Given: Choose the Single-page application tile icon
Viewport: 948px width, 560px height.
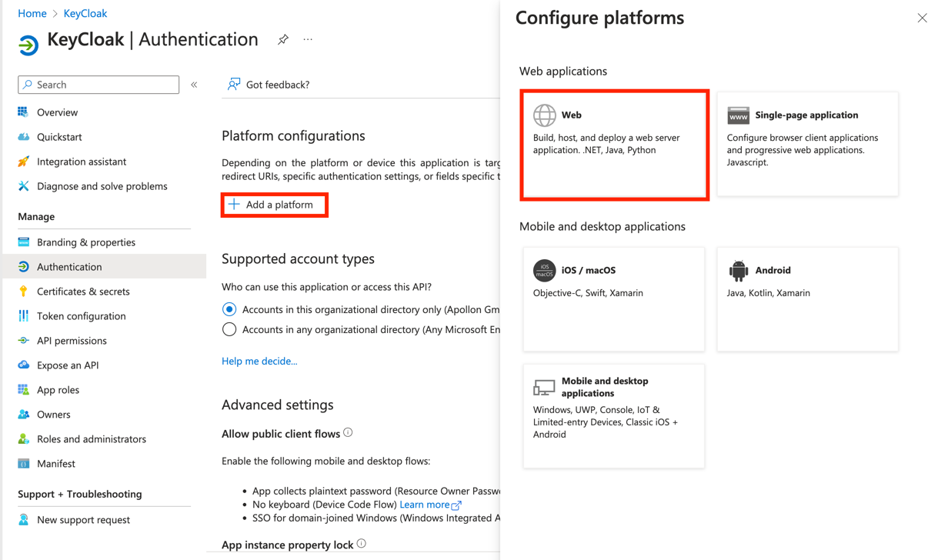Looking at the screenshot, I should (738, 115).
